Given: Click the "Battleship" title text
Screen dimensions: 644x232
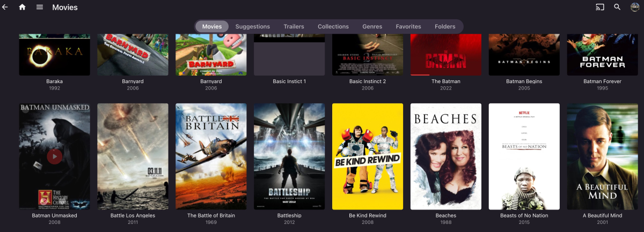Looking at the screenshot, I should [x=289, y=215].
